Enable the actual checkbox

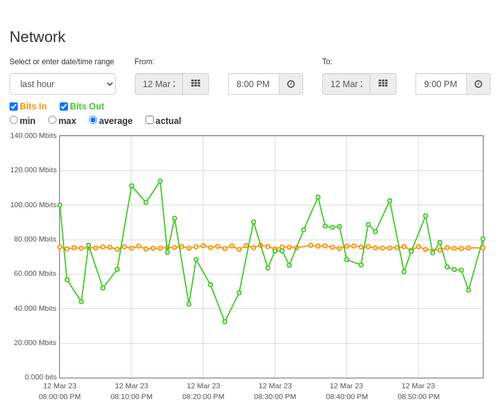[150, 120]
